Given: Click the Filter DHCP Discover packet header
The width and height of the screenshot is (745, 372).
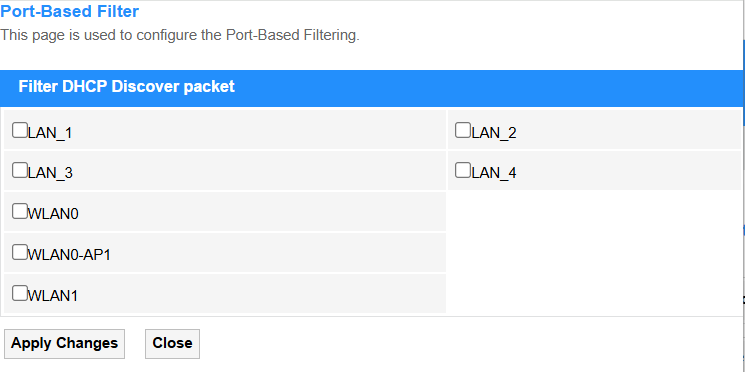Looking at the screenshot, I should pyautogui.click(x=126, y=86).
